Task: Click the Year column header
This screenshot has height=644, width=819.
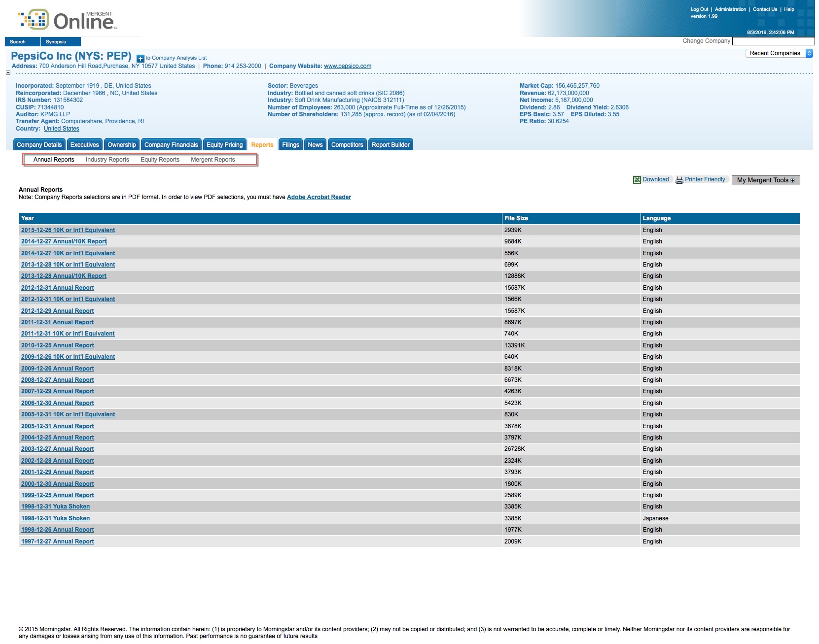Action: click(260, 218)
